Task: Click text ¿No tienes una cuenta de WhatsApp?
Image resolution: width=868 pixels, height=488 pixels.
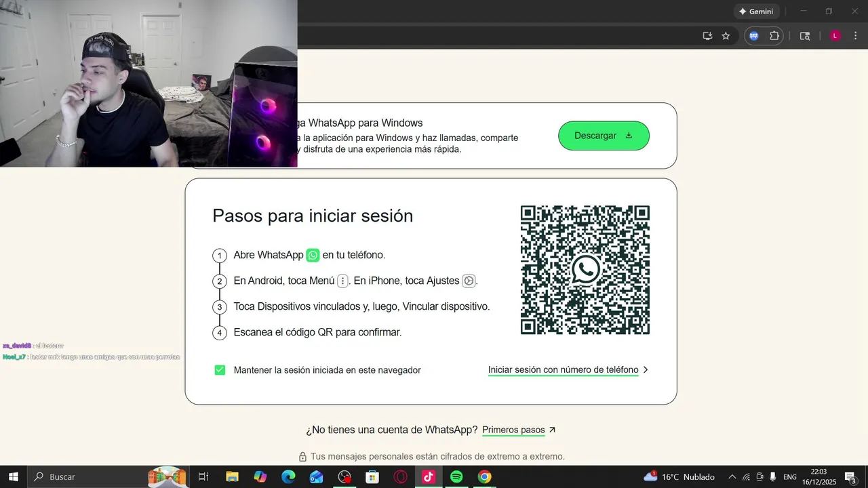Action: coord(391,430)
